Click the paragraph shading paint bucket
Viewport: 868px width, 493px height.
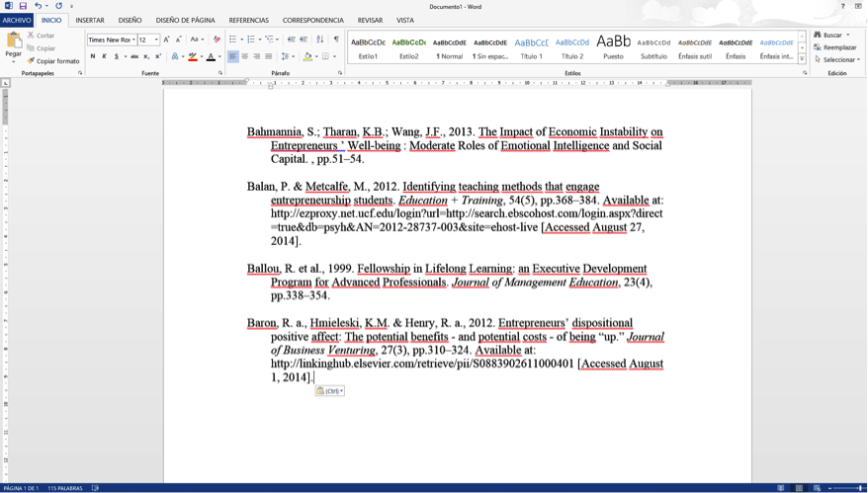click(x=307, y=56)
